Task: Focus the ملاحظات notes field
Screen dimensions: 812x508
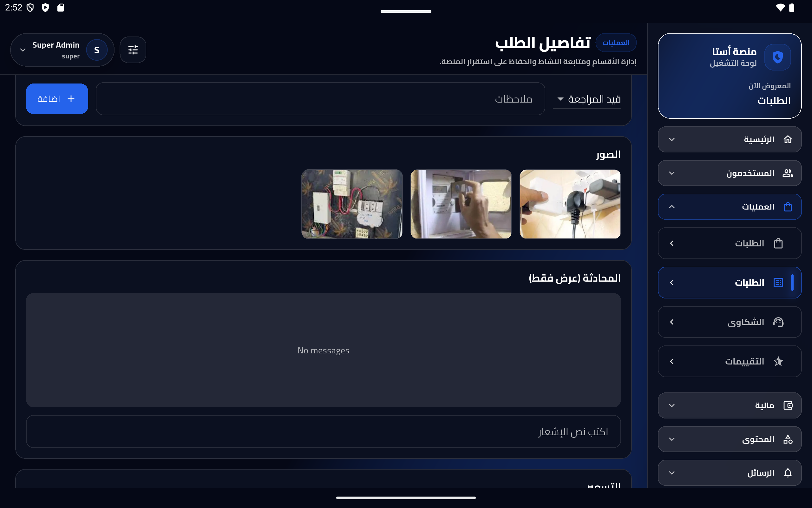Action: coord(320,99)
